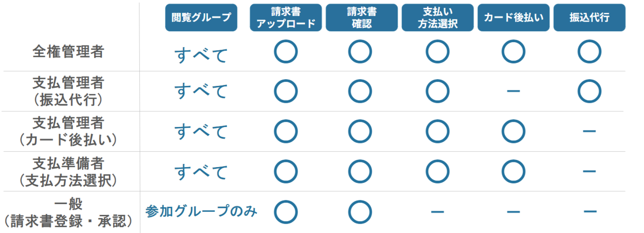
Task: Click 支払管理者(カード後払い) circle under カード後払い
Action: [513, 131]
